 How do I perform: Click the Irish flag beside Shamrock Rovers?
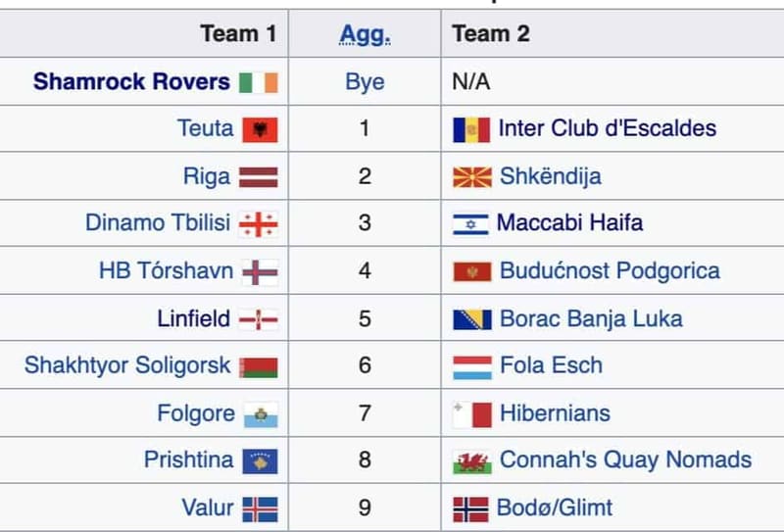point(259,82)
